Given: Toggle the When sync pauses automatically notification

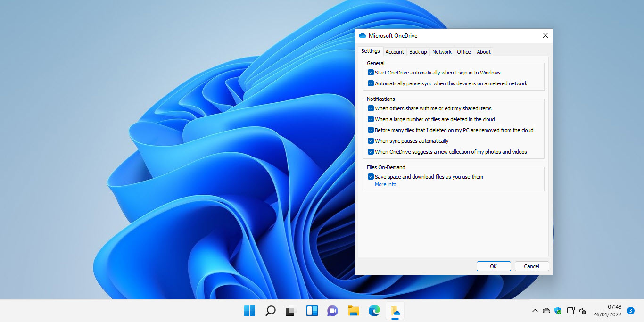Looking at the screenshot, I should click(371, 140).
